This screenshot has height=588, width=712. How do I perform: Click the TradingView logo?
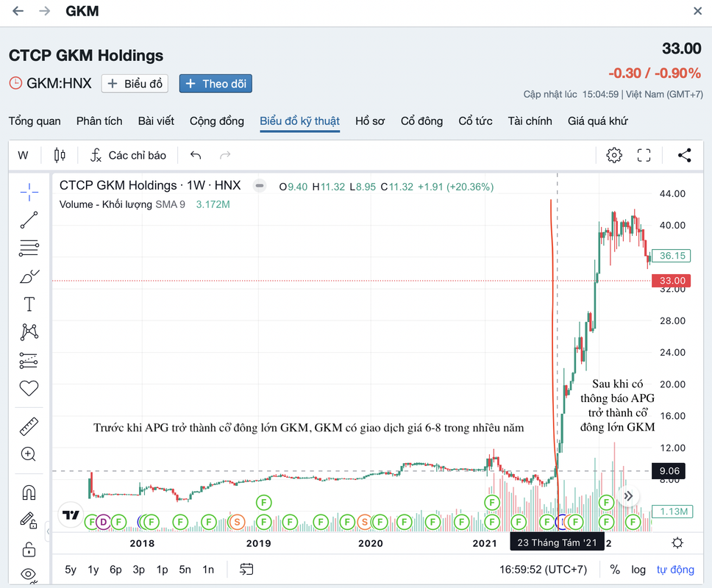point(71,514)
